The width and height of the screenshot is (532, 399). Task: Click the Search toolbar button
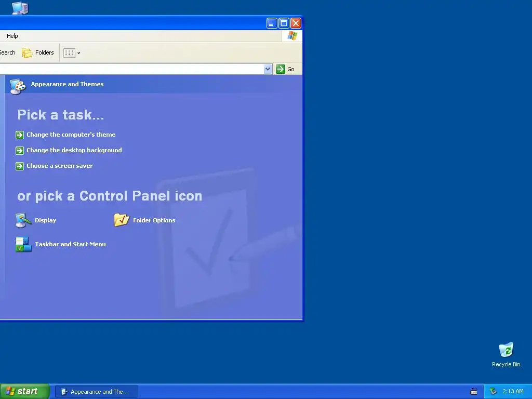[x=7, y=52]
